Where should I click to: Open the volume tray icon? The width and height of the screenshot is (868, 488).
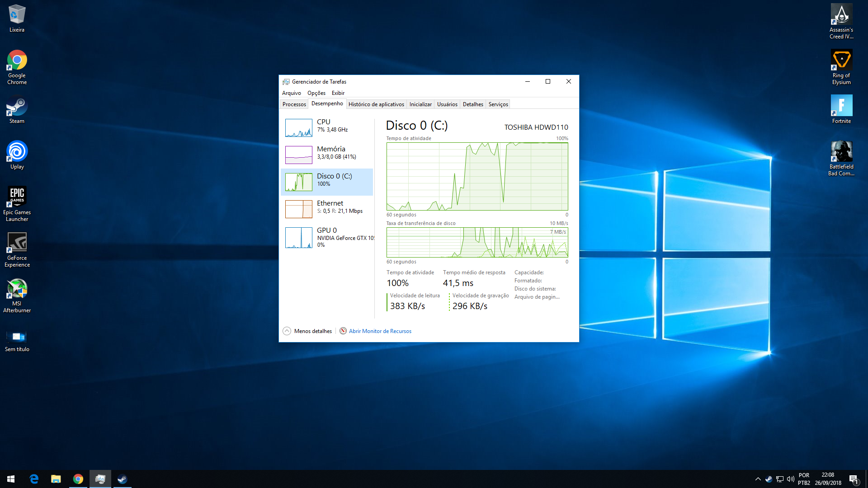point(791,479)
